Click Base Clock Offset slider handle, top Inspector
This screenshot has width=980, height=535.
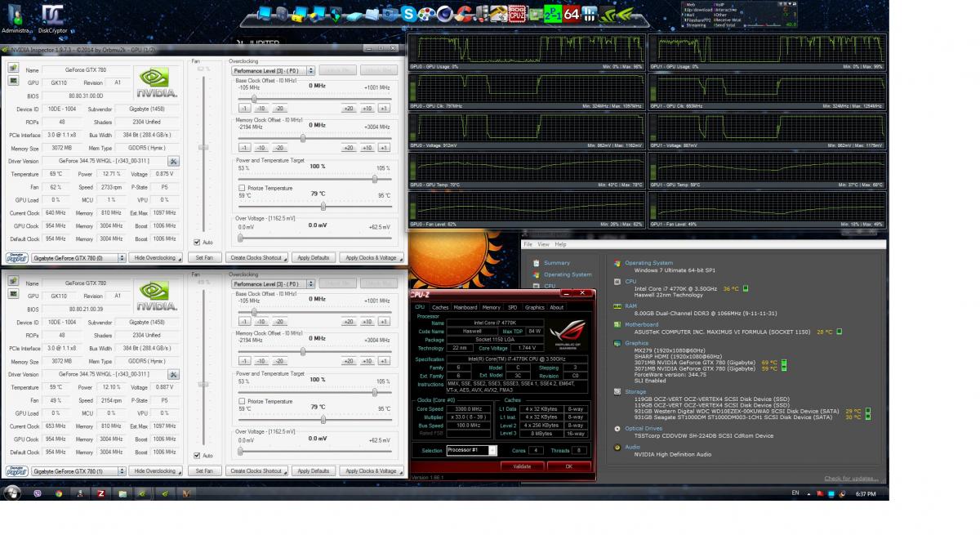(x=254, y=98)
